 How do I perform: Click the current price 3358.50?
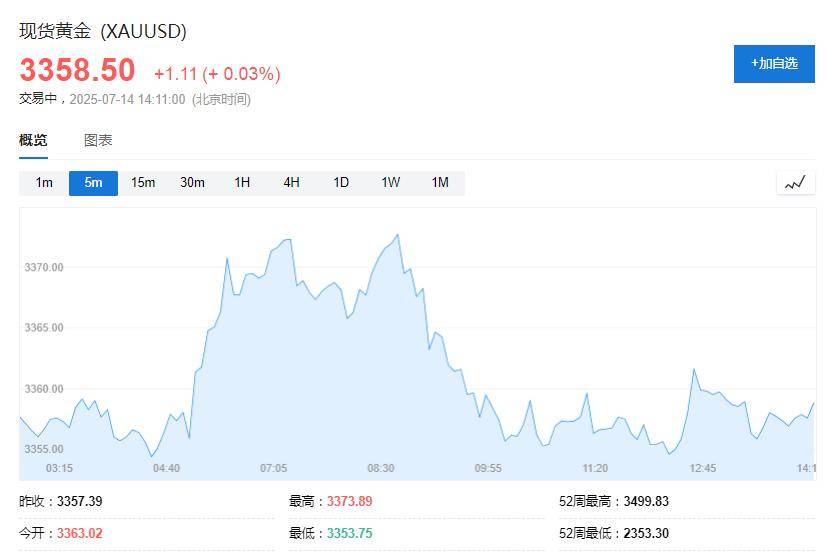pos(77,70)
